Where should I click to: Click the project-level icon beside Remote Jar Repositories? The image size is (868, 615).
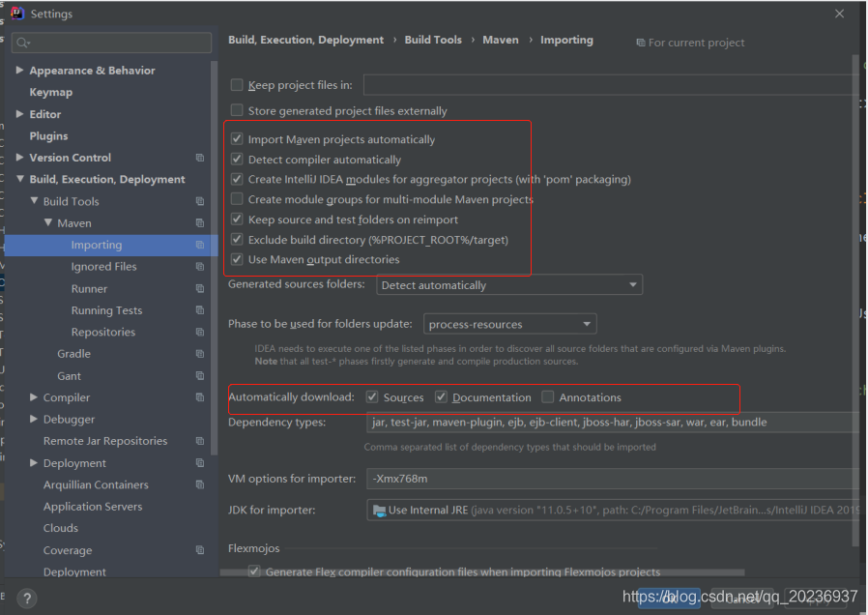coord(200,441)
